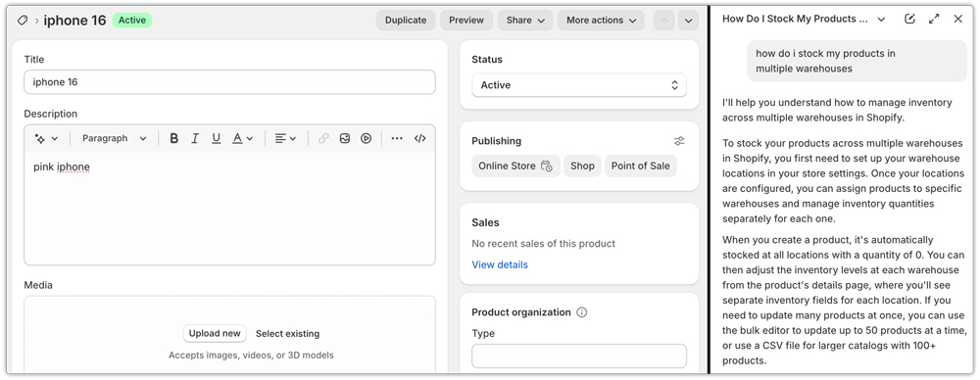The width and height of the screenshot is (980, 380).
Task: Go to next product arrow
Action: (x=688, y=20)
